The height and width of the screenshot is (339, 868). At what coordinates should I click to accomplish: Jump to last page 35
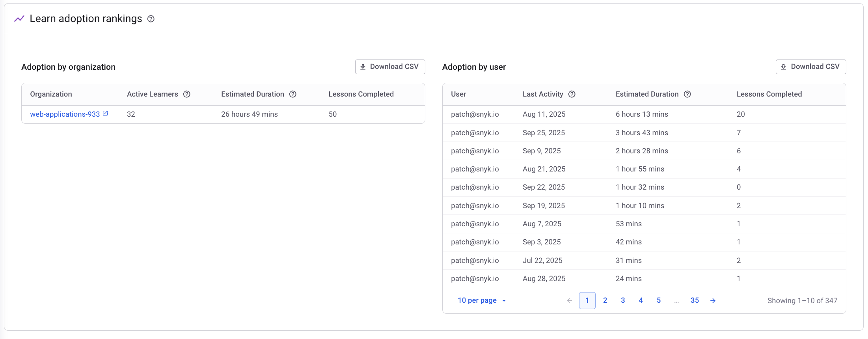click(x=695, y=300)
